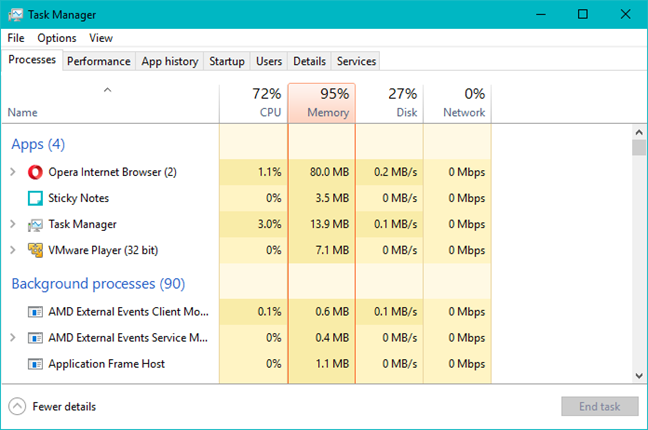Screen dimensions: 648x430
Task: Open the View menu
Action: (101, 38)
